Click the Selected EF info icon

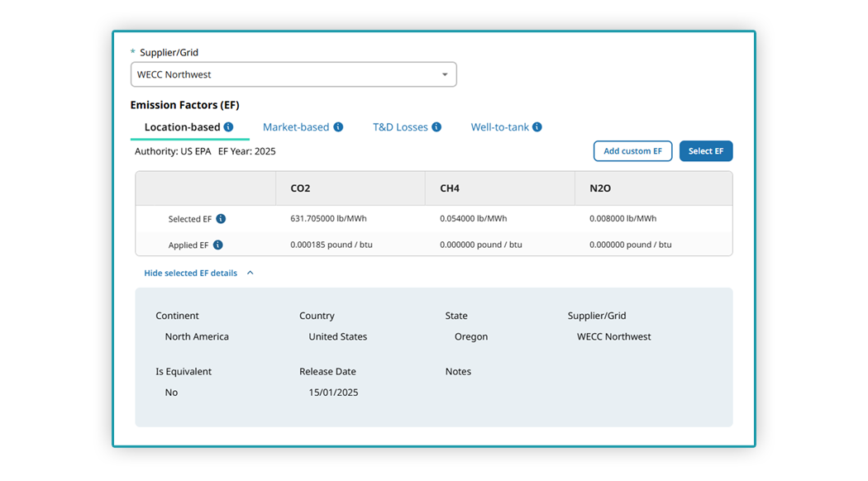point(221,219)
